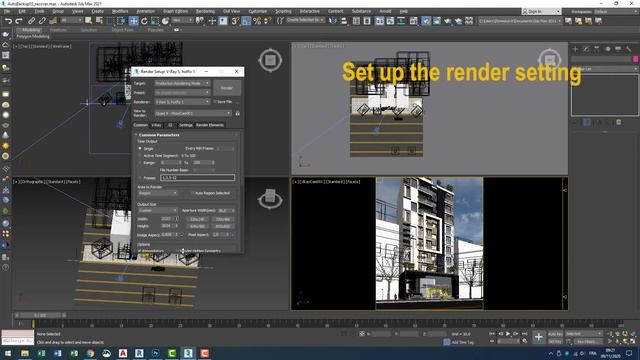Open the Material Editor icon
640x360 pixels.
click(x=413, y=21)
